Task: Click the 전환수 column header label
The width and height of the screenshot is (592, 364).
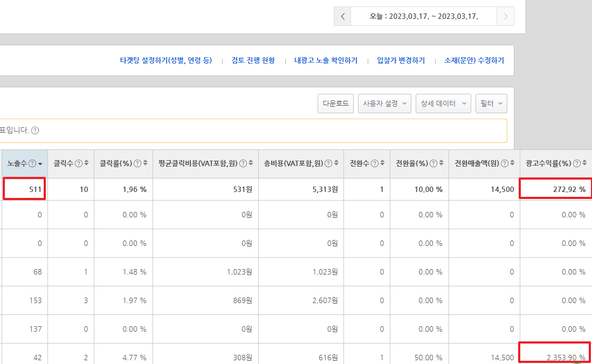Action: pos(360,163)
